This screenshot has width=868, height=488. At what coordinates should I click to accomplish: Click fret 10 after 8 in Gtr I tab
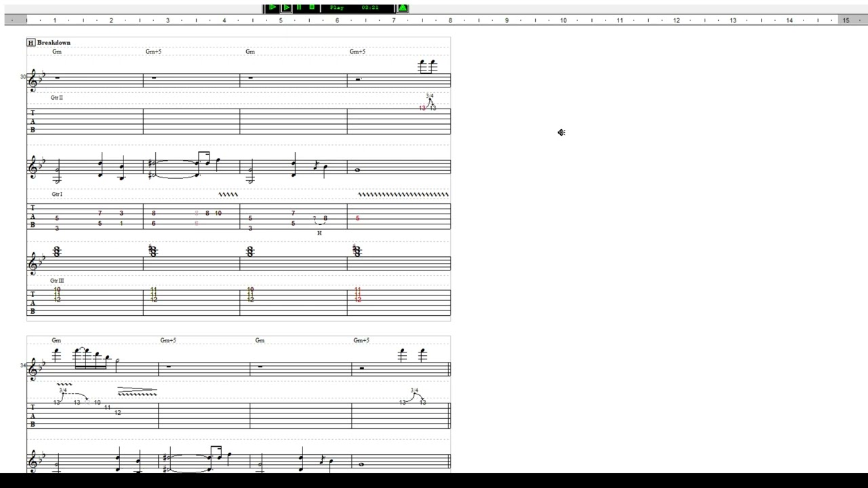coord(218,213)
